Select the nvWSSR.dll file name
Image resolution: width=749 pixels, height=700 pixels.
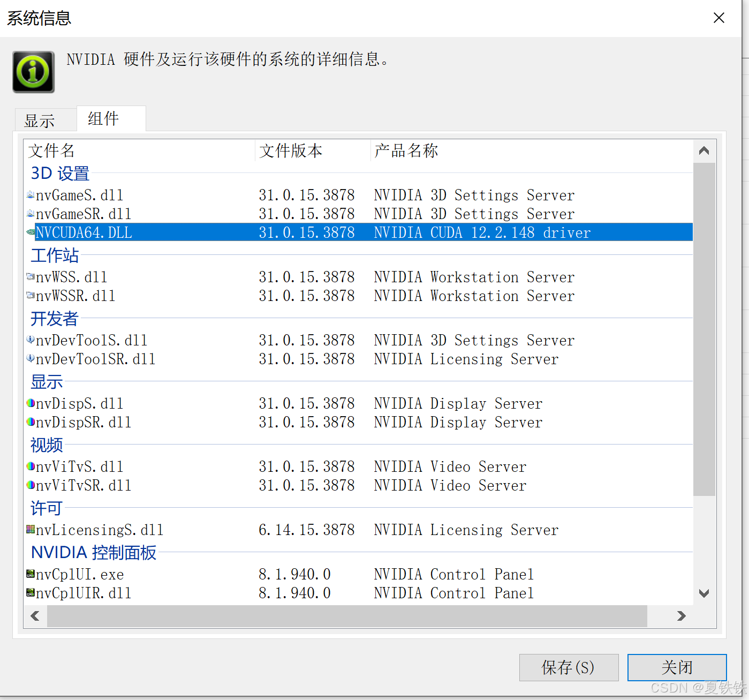[x=75, y=296]
